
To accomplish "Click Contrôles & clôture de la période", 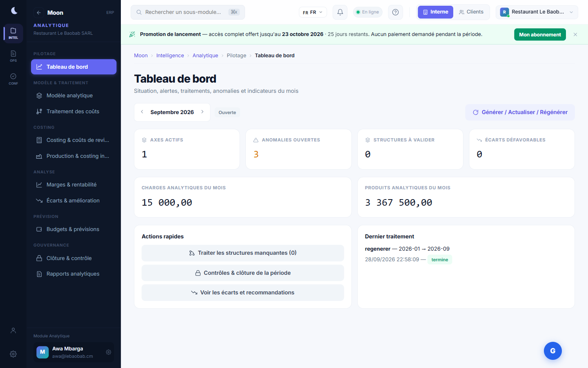I will [243, 273].
